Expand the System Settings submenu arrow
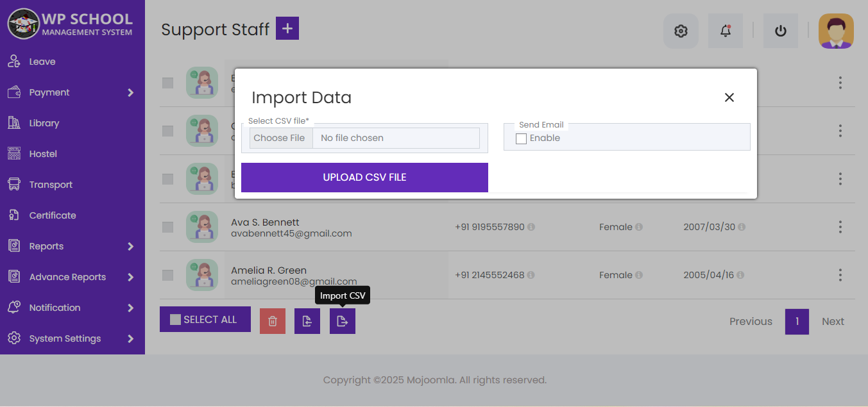The image size is (868, 407). pyautogui.click(x=131, y=338)
